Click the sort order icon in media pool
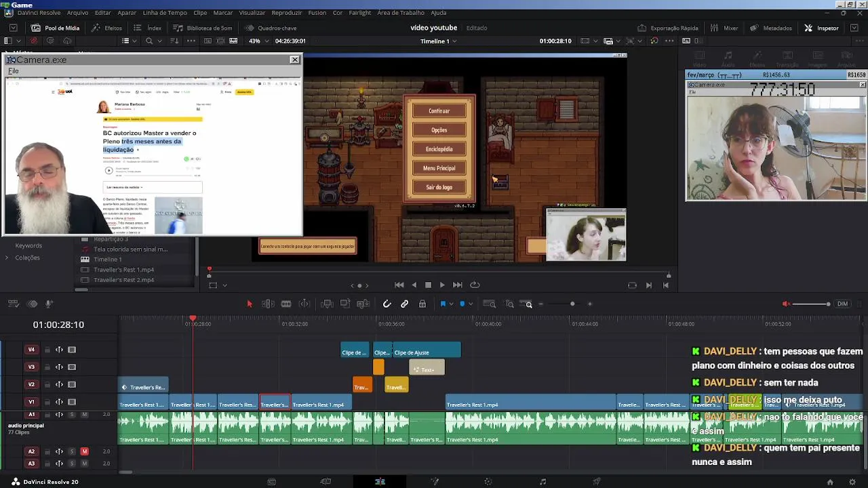Screen dimensions: 868x488 click(174, 41)
